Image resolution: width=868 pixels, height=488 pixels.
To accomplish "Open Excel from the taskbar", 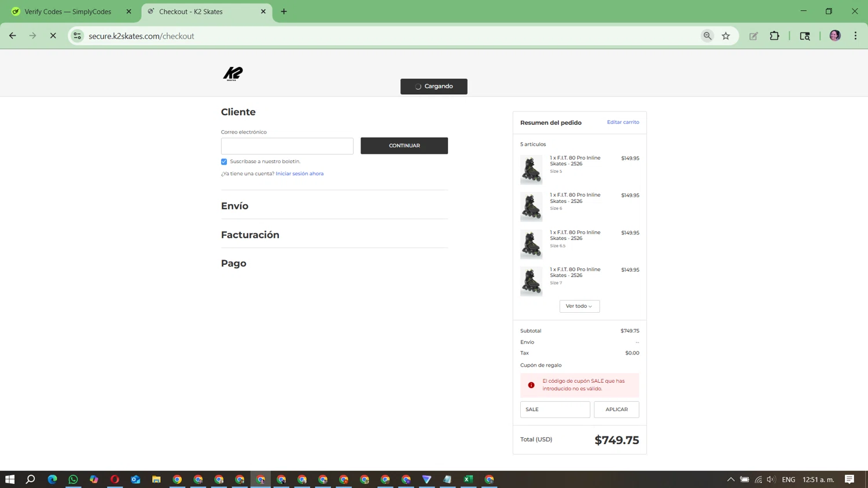I will click(x=468, y=479).
